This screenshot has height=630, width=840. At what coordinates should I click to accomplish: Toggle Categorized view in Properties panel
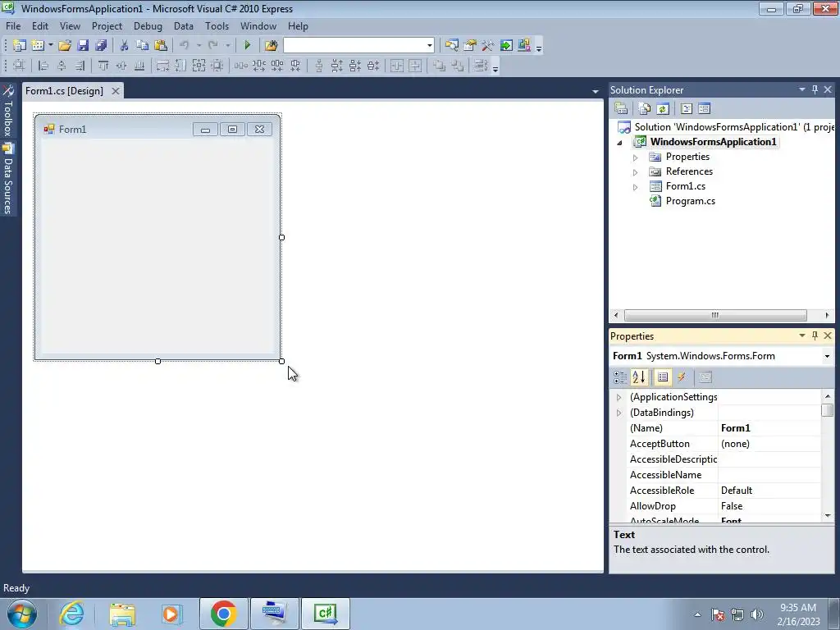coord(620,377)
